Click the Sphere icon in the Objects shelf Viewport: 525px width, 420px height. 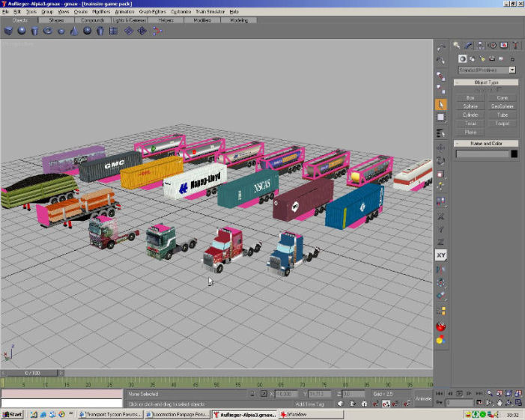[22, 31]
